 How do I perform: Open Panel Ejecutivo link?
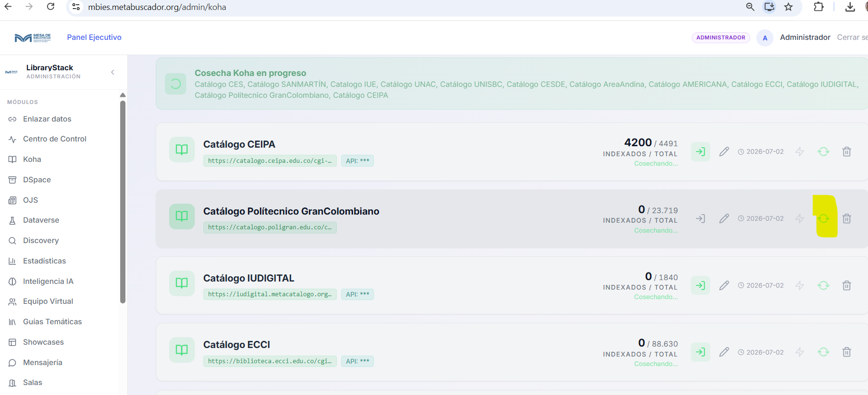coord(94,38)
